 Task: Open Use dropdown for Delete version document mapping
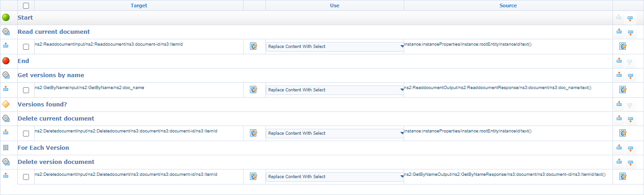[x=334, y=177]
